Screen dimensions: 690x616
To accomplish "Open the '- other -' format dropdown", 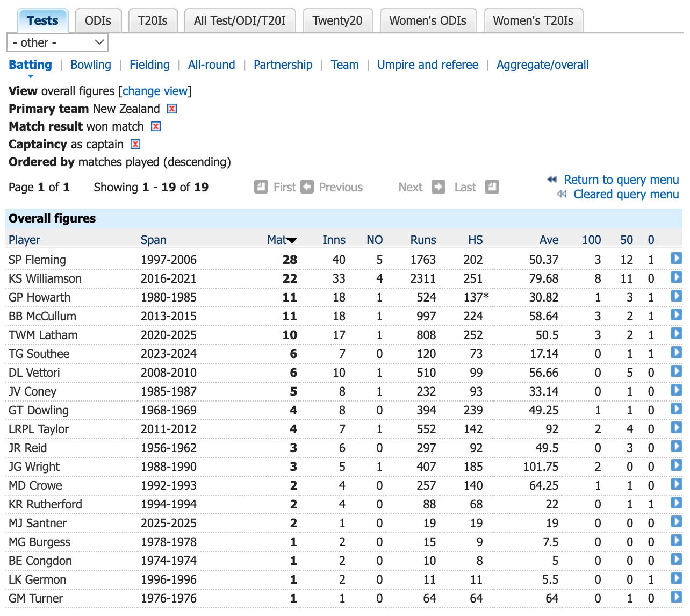I will pos(57,42).
